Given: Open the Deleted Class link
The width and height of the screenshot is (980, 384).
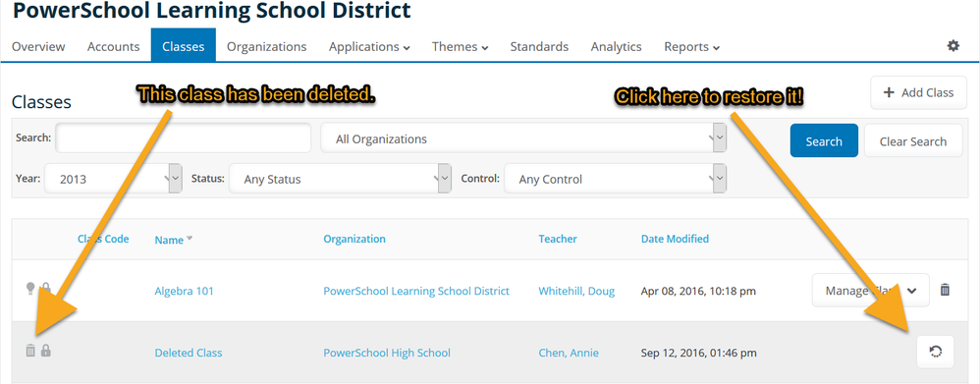Looking at the screenshot, I should pyautogui.click(x=189, y=353).
